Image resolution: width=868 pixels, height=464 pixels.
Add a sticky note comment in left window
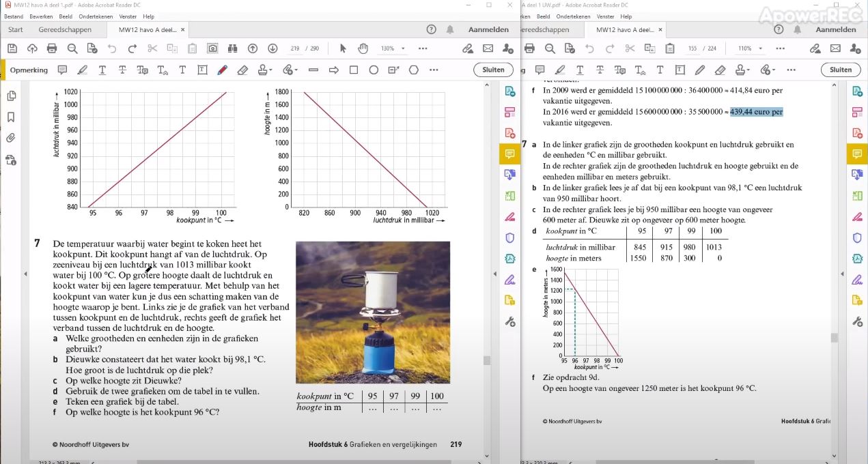(62, 70)
